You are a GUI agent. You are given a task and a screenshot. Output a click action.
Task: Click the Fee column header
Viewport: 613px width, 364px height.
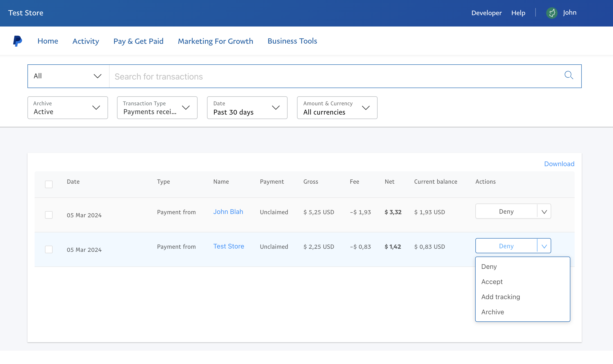(354, 182)
